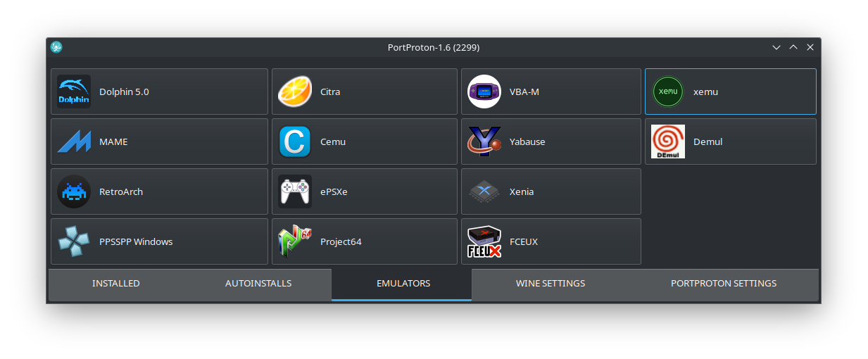Select the Citra orange slice icon
Screen dimensions: 868x359
tap(295, 92)
